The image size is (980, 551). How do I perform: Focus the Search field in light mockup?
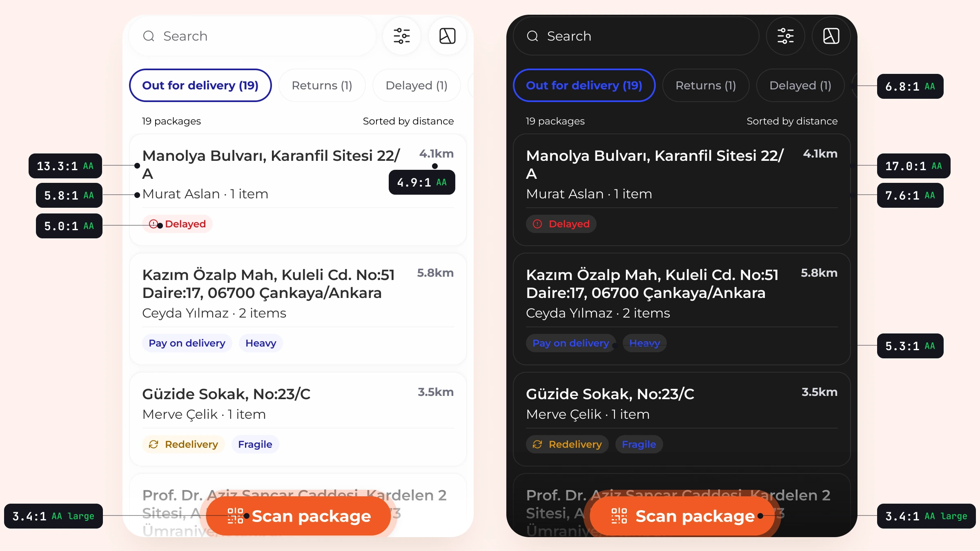point(252,36)
